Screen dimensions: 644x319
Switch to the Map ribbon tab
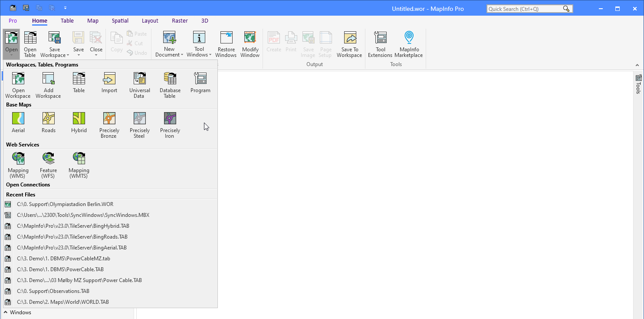point(92,20)
